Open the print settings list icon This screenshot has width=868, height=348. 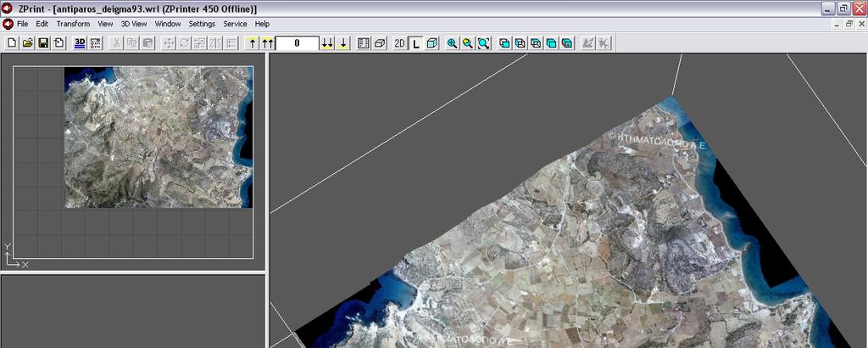click(95, 43)
